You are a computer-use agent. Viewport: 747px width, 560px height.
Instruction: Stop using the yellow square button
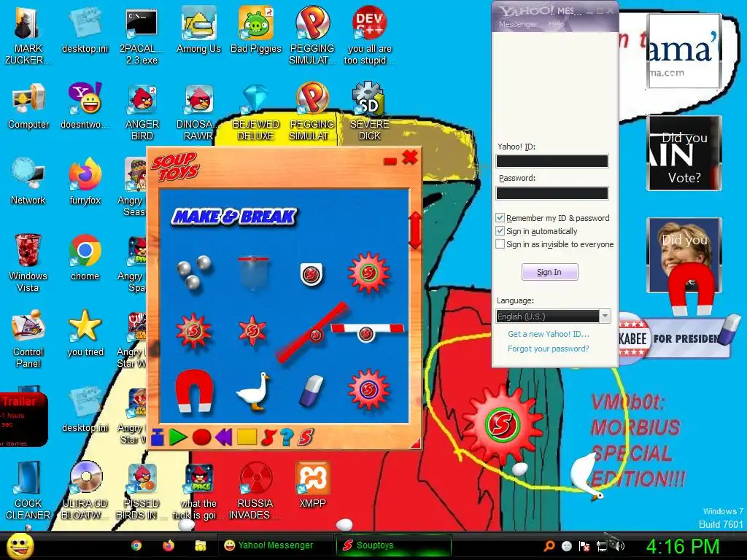click(x=247, y=437)
